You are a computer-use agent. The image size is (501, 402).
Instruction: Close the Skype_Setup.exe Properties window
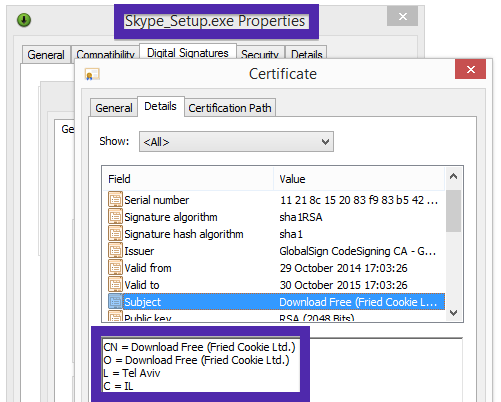[403, 16]
